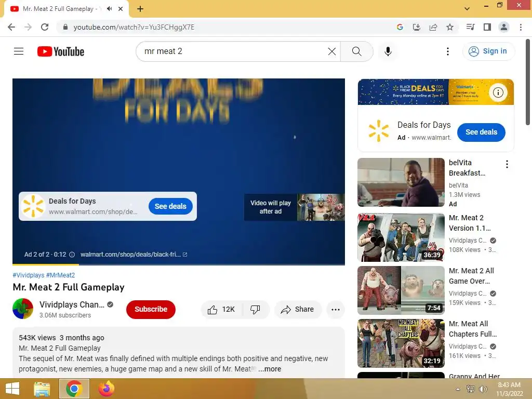Click Chrome icon on taskbar

pos(74,389)
